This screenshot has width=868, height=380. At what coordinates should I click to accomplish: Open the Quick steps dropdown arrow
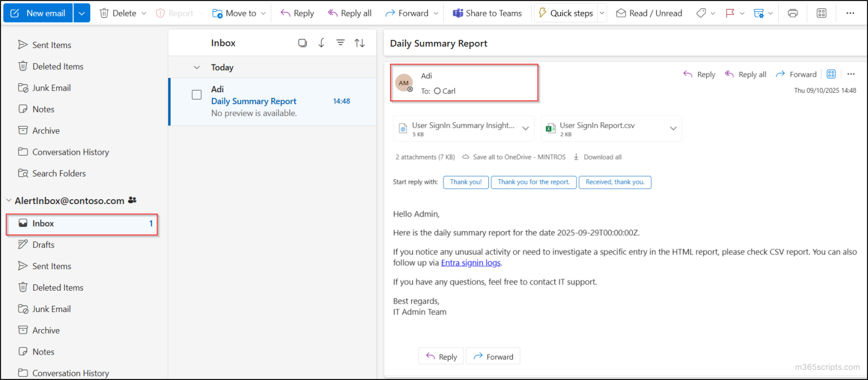click(601, 12)
